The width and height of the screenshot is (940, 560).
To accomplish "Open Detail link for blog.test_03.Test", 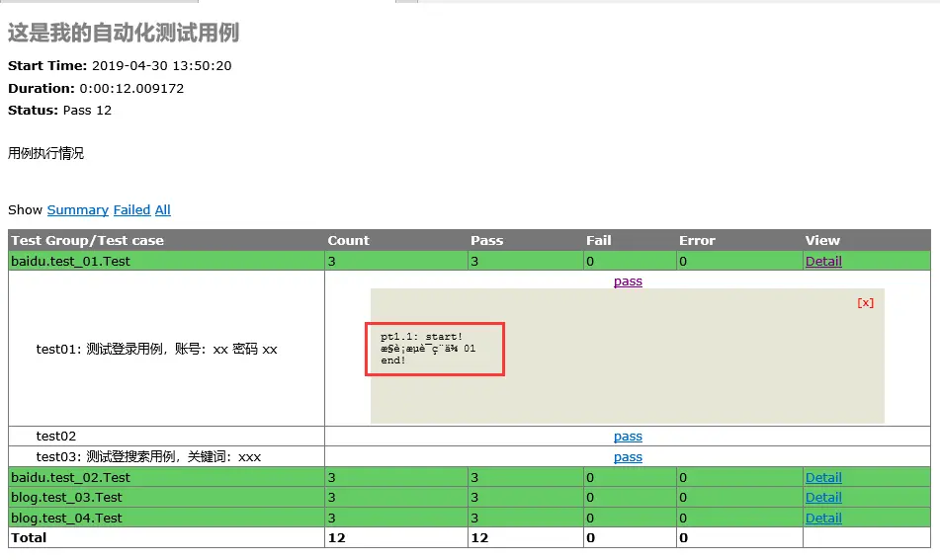I will click(x=823, y=497).
